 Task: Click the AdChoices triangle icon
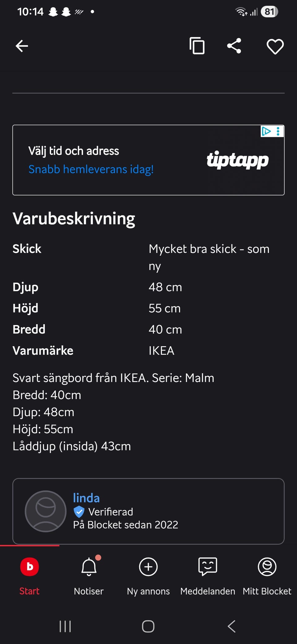pyautogui.click(x=266, y=131)
